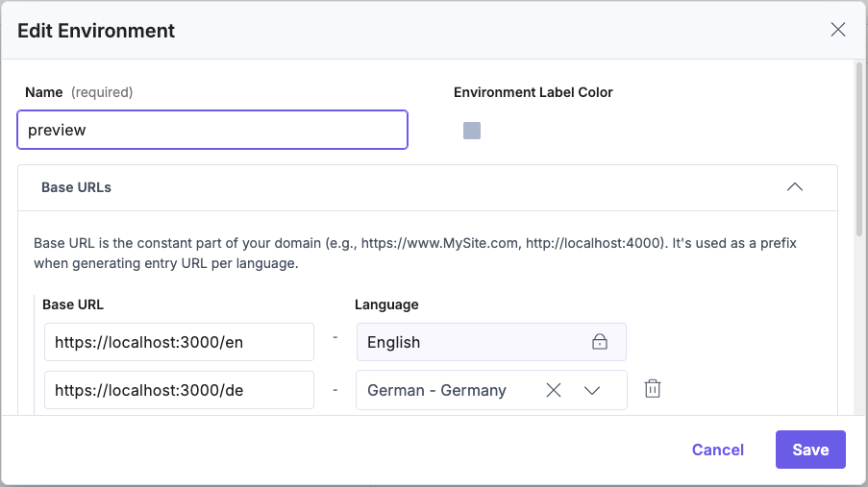Open the Environment Label Color swatch
868x487 pixels.
click(472, 131)
